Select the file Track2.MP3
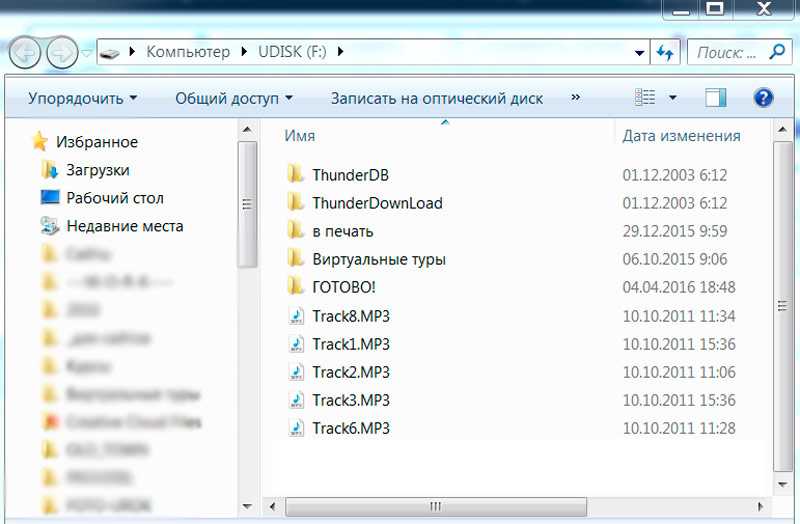Screen dimensions: 800x524 pos(351,372)
